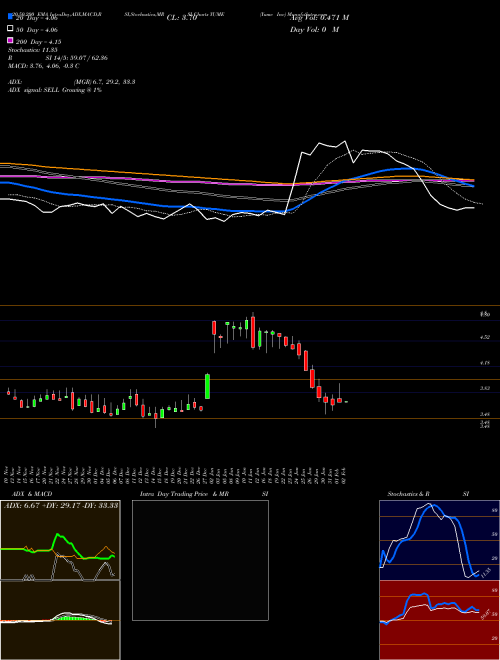Screen dimensions: 500x660
Task: Click the 'CL: 3.70' closing price label
Action: coord(181,18)
